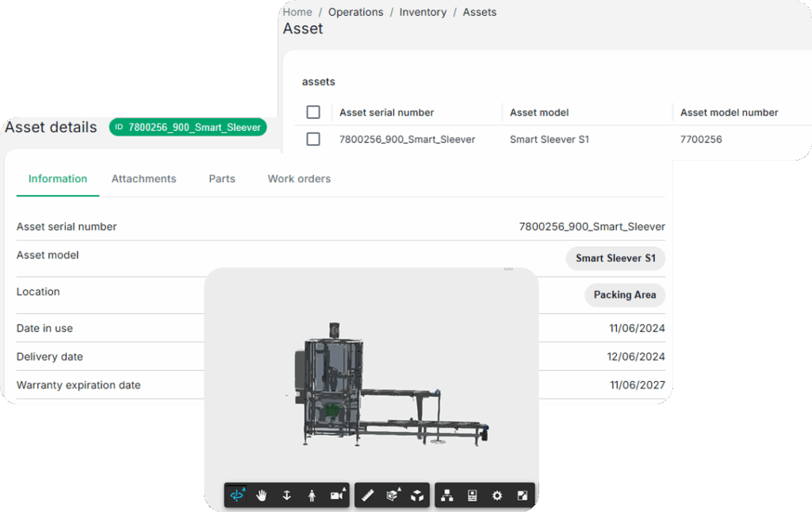Enable First Person walk mode
This screenshot has height=512, width=812.
(x=312, y=495)
